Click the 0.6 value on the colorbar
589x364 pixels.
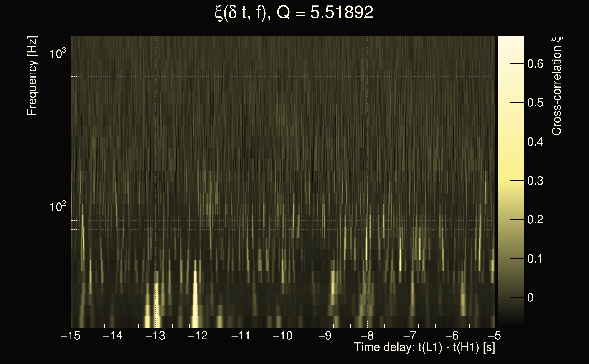(x=535, y=64)
